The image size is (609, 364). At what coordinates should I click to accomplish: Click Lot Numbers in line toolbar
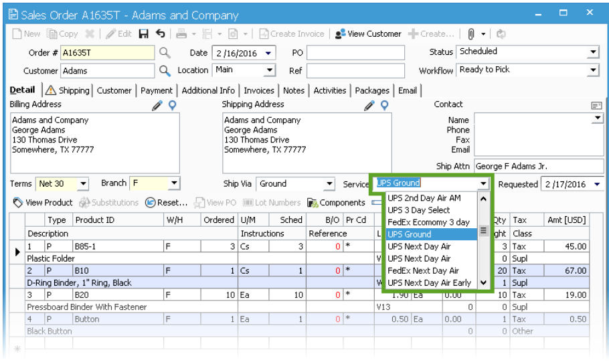pos(272,203)
